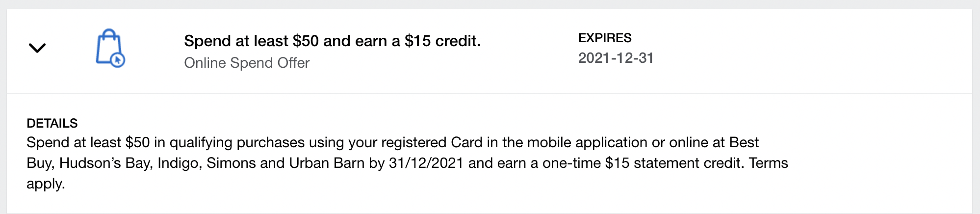Click the DETAILS heading
980x214 pixels.
[52, 123]
